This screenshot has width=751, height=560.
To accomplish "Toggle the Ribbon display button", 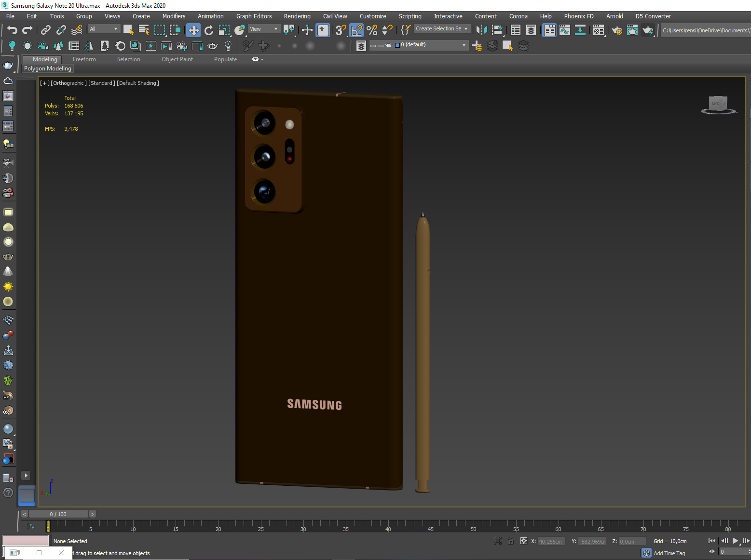I will point(549,30).
